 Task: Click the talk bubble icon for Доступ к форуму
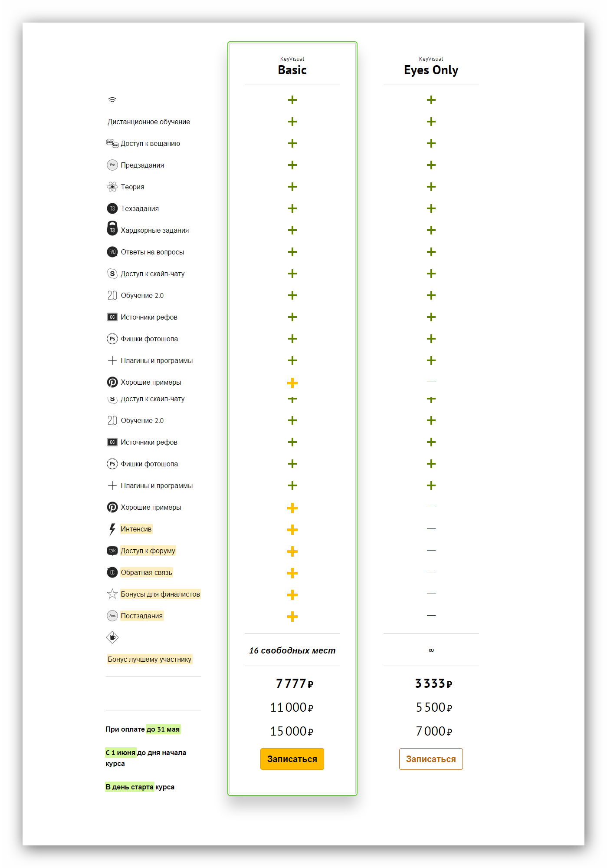(112, 551)
